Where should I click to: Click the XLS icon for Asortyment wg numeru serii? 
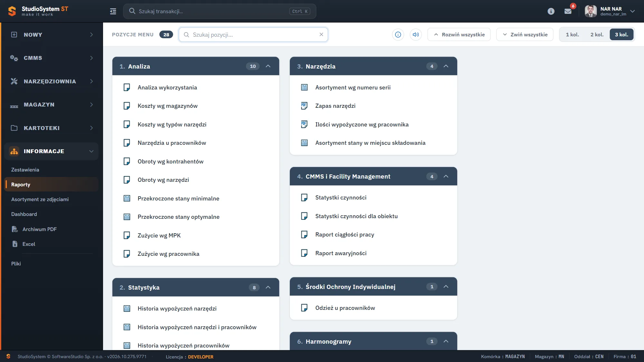click(304, 88)
